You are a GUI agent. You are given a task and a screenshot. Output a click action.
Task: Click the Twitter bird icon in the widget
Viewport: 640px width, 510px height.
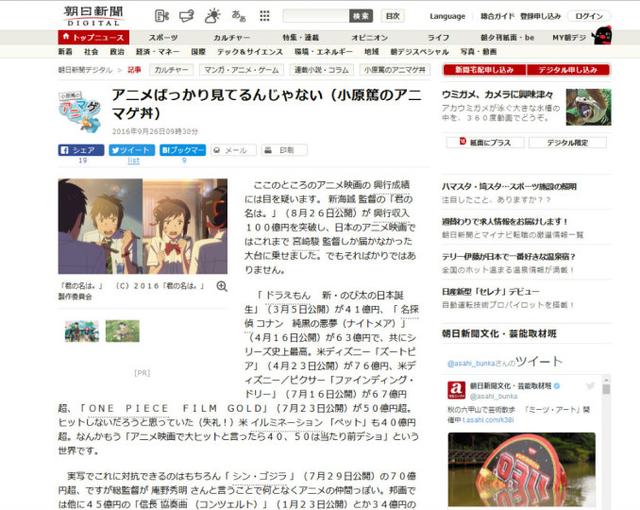[590, 386]
